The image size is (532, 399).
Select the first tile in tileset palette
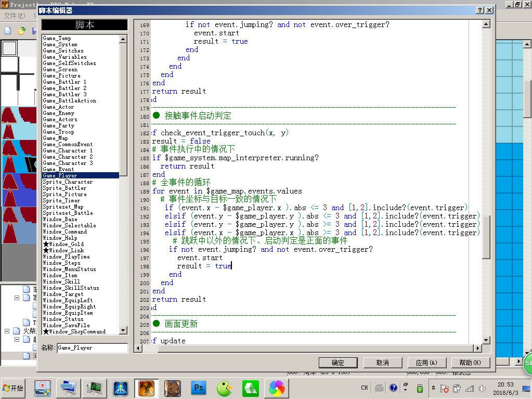coord(9,48)
